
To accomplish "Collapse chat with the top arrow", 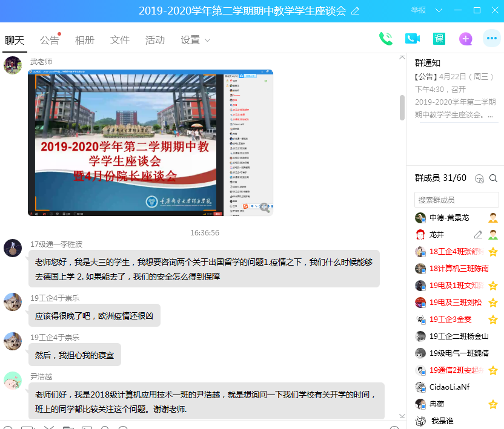I will tap(402, 57).
